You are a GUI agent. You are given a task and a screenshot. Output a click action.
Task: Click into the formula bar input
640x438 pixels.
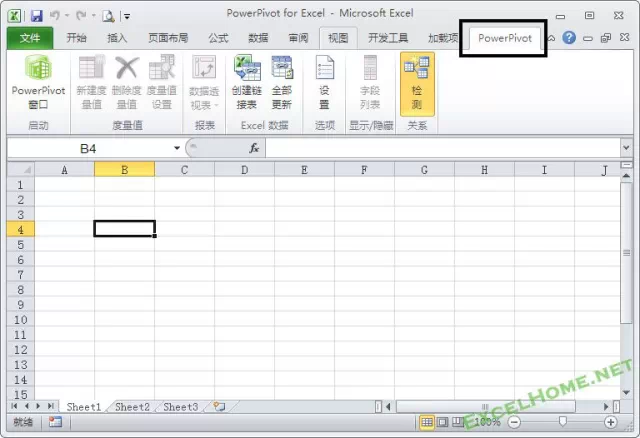pos(443,148)
